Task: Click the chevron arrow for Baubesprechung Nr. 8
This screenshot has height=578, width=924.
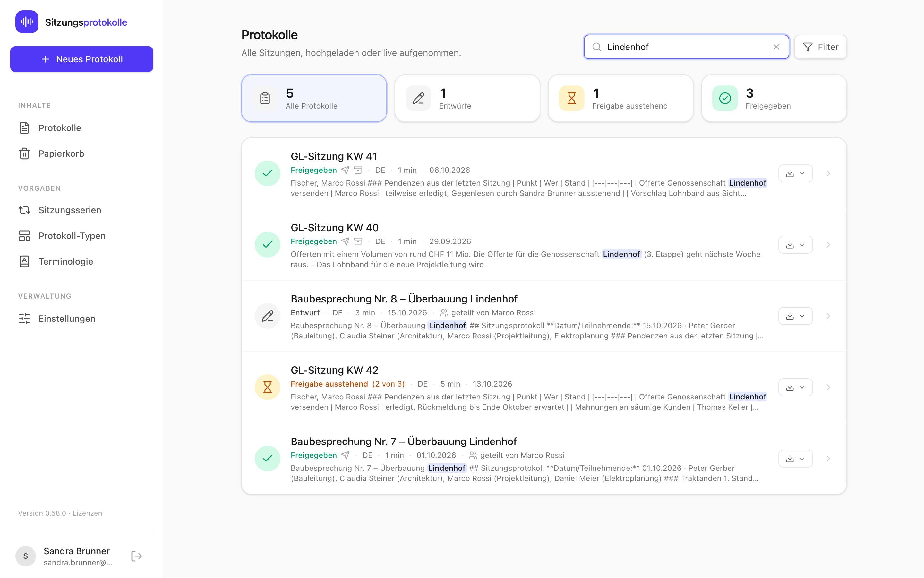Action: coord(828,316)
